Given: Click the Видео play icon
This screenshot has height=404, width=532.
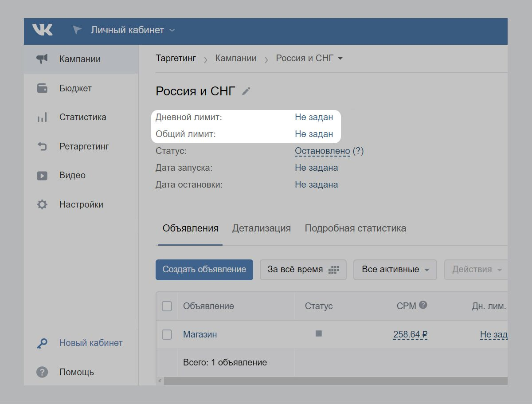Looking at the screenshot, I should click(x=42, y=176).
